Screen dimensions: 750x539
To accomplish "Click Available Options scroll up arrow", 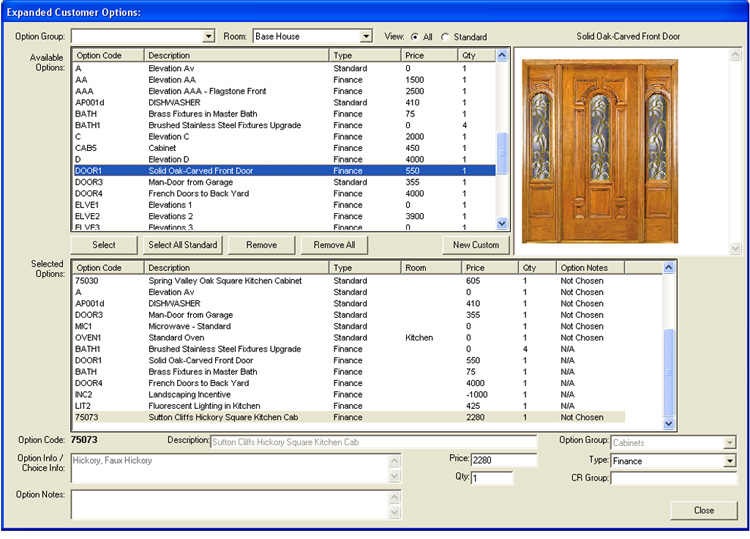I will point(502,55).
